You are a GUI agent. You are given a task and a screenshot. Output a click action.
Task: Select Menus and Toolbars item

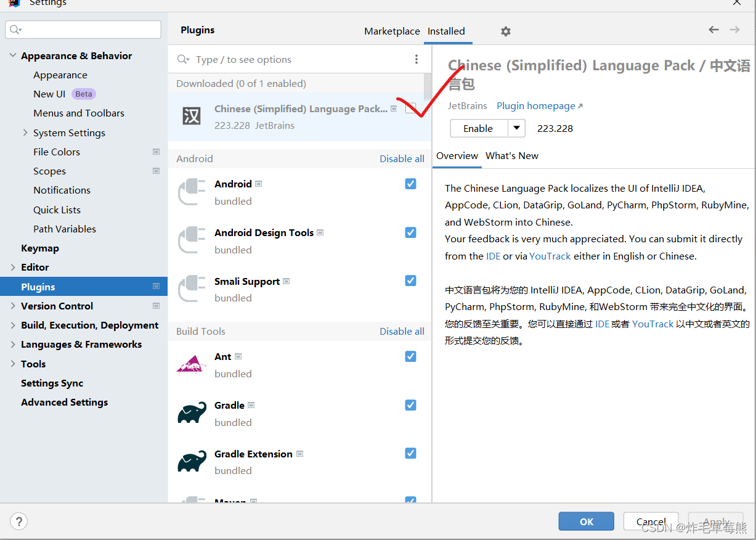click(79, 113)
